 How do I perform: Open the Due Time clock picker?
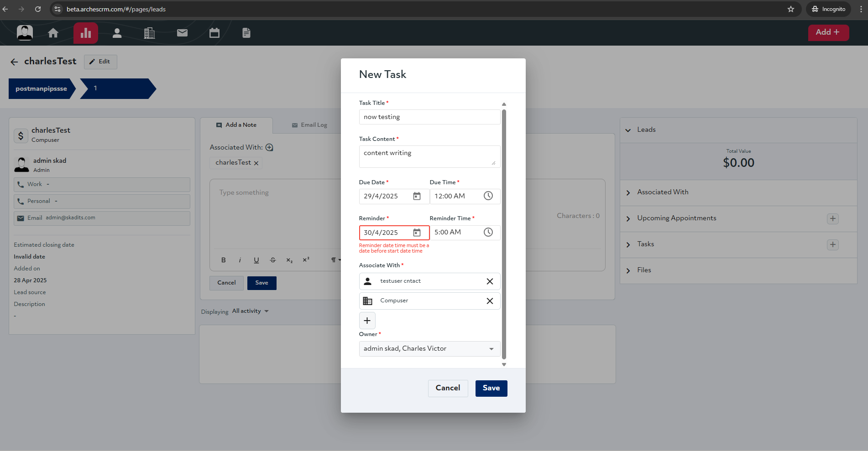pyautogui.click(x=488, y=196)
